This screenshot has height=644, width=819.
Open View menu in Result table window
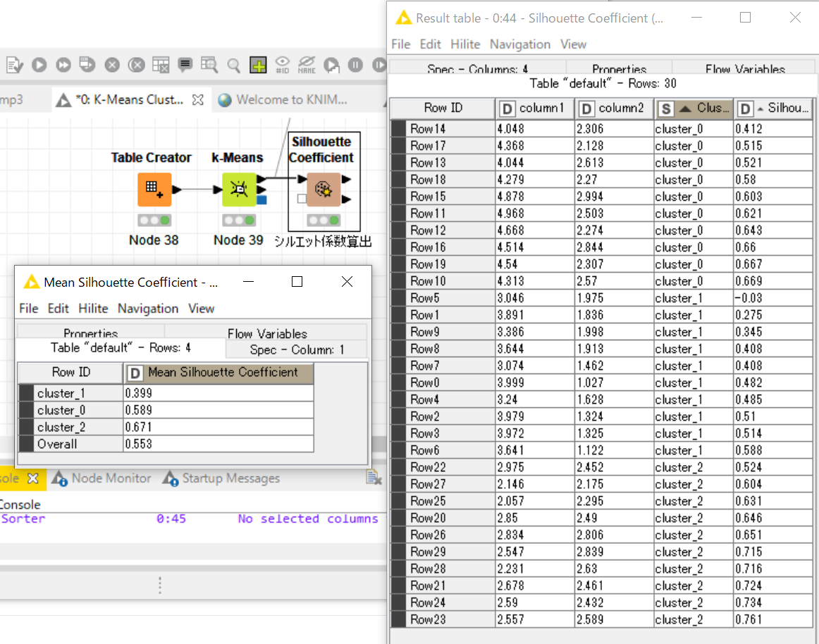point(573,44)
